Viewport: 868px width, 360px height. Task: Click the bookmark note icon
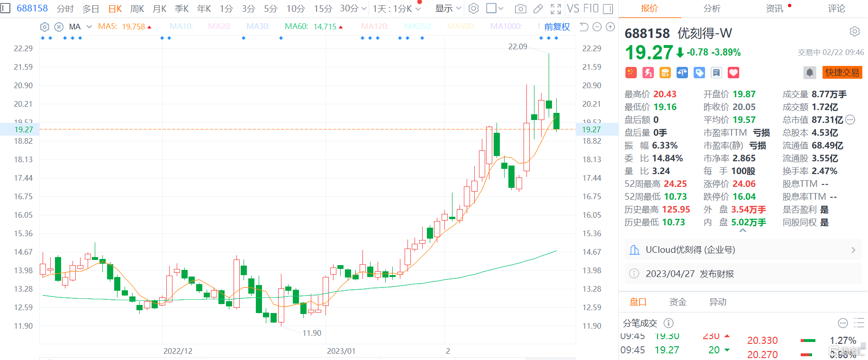pos(716,73)
